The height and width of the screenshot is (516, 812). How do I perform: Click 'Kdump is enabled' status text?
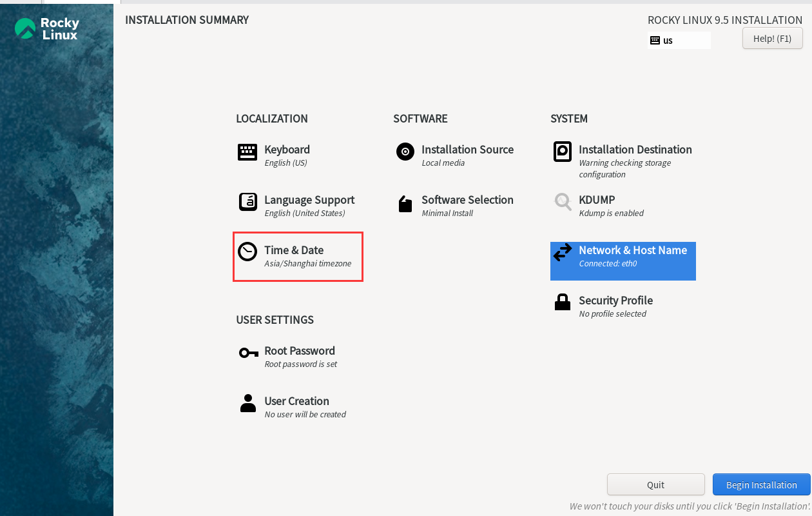tap(611, 213)
